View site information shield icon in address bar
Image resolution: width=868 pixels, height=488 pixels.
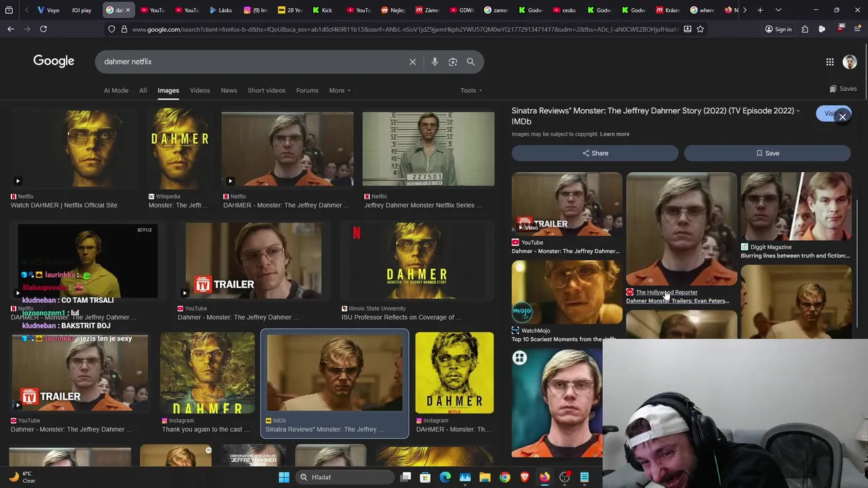tap(111, 29)
